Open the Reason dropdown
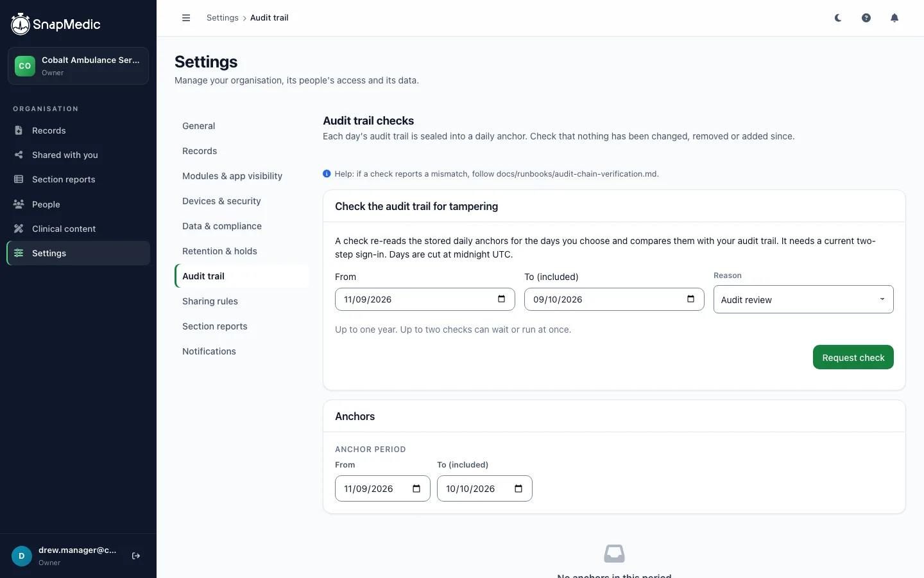Image resolution: width=924 pixels, height=578 pixels. click(803, 299)
